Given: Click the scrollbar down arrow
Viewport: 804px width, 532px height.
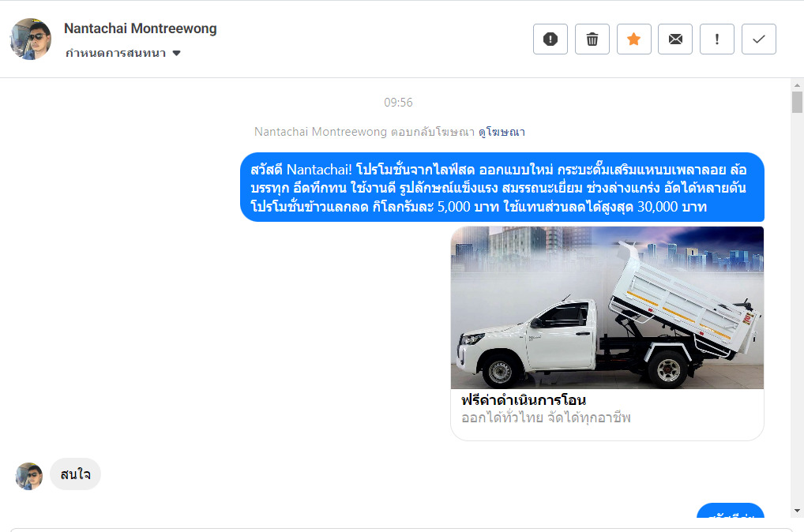Looking at the screenshot, I should pyautogui.click(x=797, y=511).
